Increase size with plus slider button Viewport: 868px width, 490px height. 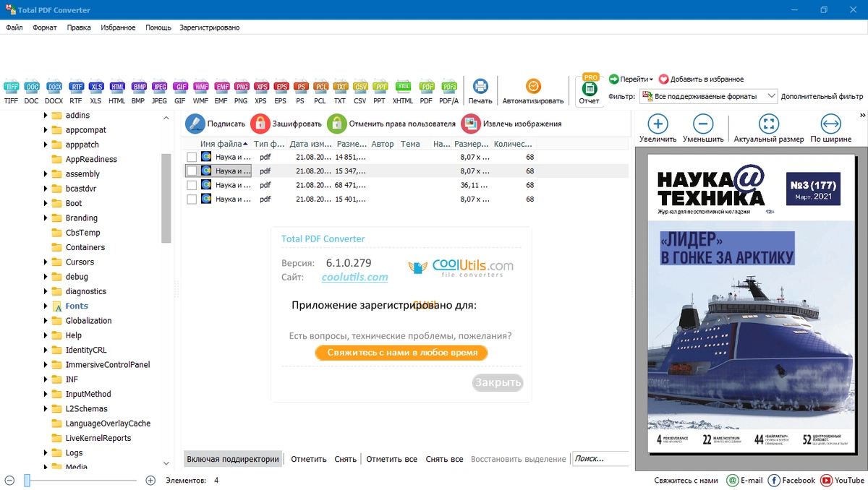pyautogui.click(x=150, y=480)
